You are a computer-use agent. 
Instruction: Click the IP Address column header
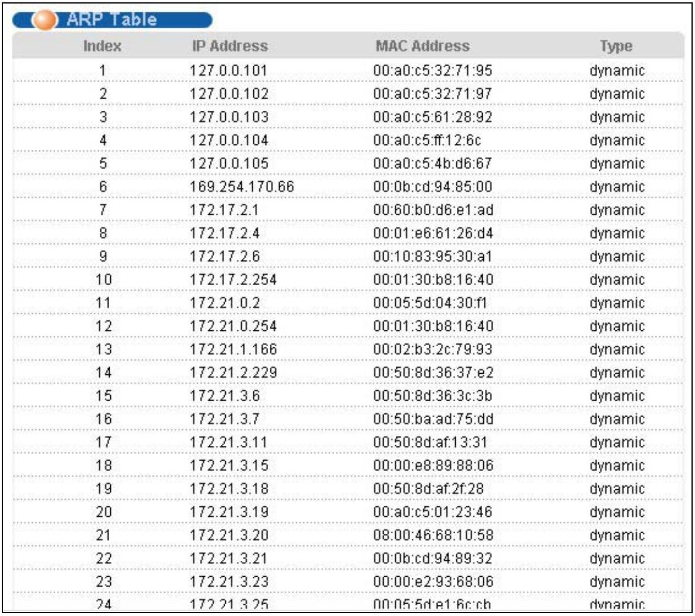(229, 46)
